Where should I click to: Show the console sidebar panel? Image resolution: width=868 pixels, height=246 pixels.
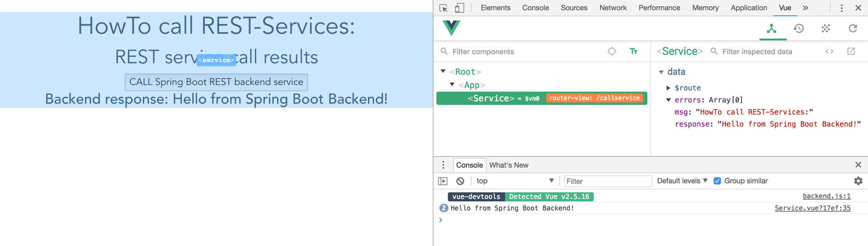pyautogui.click(x=443, y=181)
